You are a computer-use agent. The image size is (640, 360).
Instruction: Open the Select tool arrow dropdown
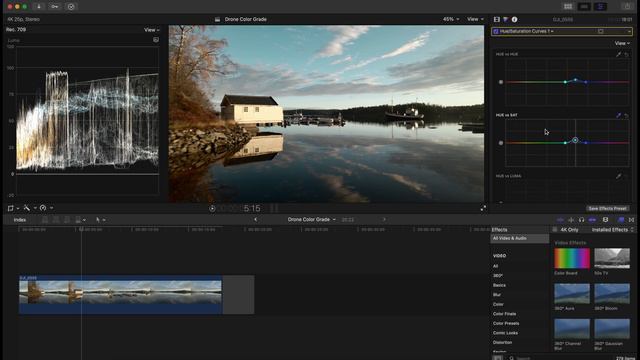pyautogui.click(x=100, y=220)
